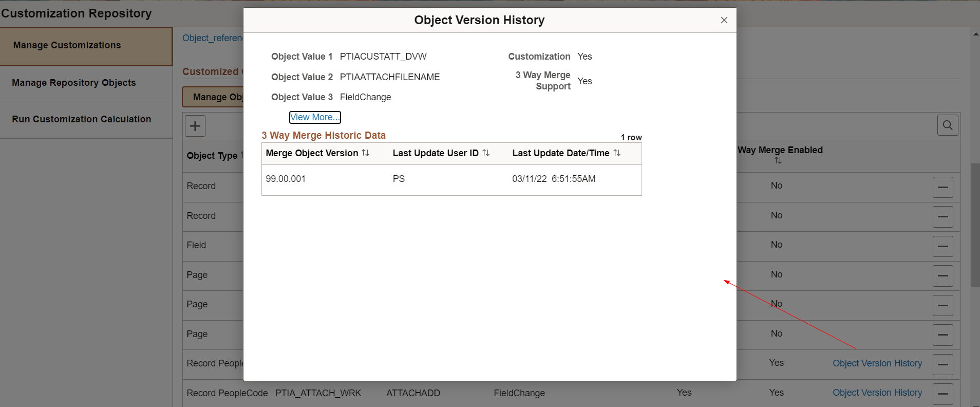The image size is (980, 407).
Task: Remove the first Page row using minus button
Action: click(943, 276)
